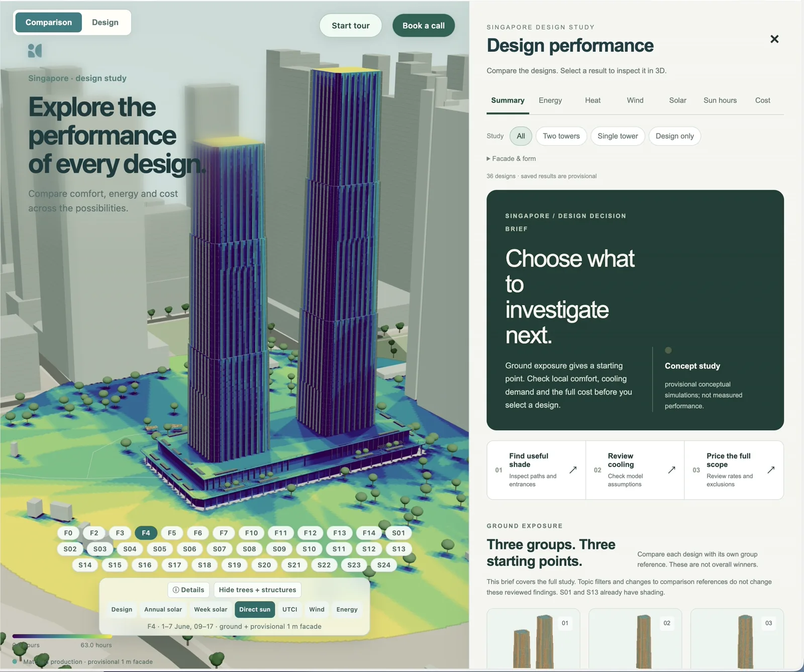Expand the Facade & form section
The image size is (804, 672).
click(x=511, y=159)
